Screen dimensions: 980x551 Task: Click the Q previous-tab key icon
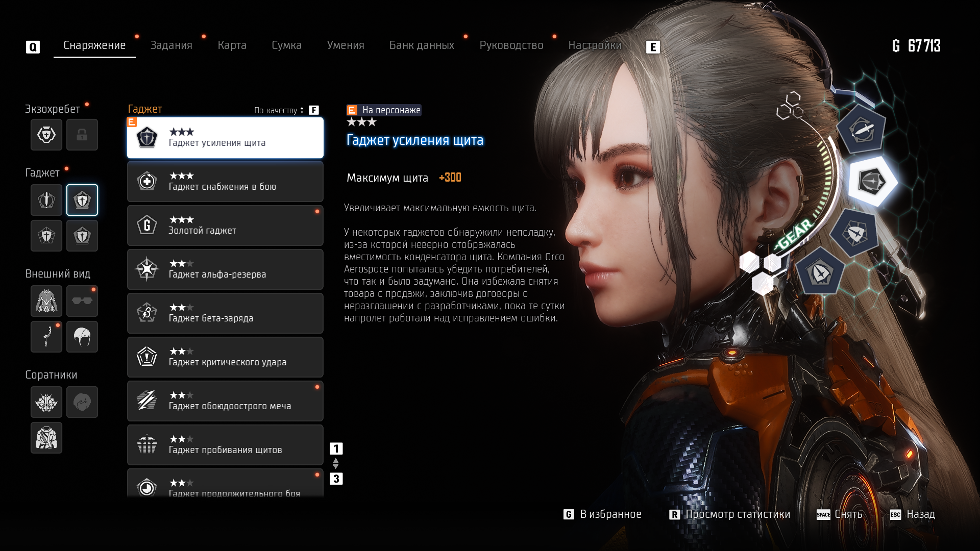pos(33,47)
